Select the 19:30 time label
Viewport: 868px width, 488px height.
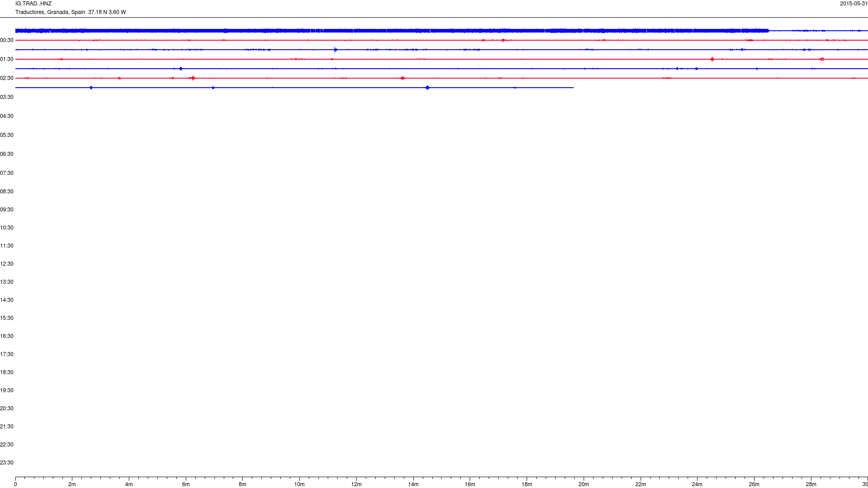point(7,390)
